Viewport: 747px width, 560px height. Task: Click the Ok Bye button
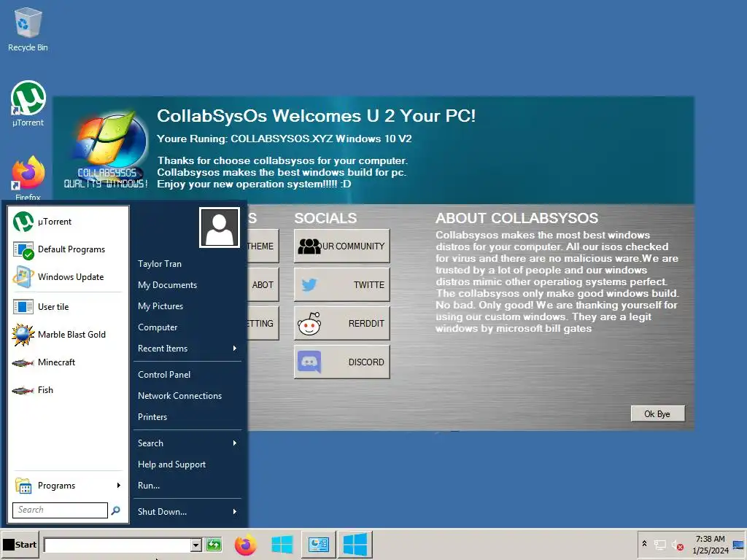tap(658, 414)
